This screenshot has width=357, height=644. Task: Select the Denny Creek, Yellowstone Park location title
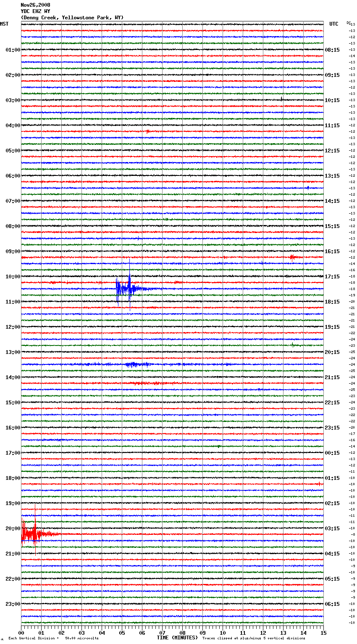coord(72,18)
